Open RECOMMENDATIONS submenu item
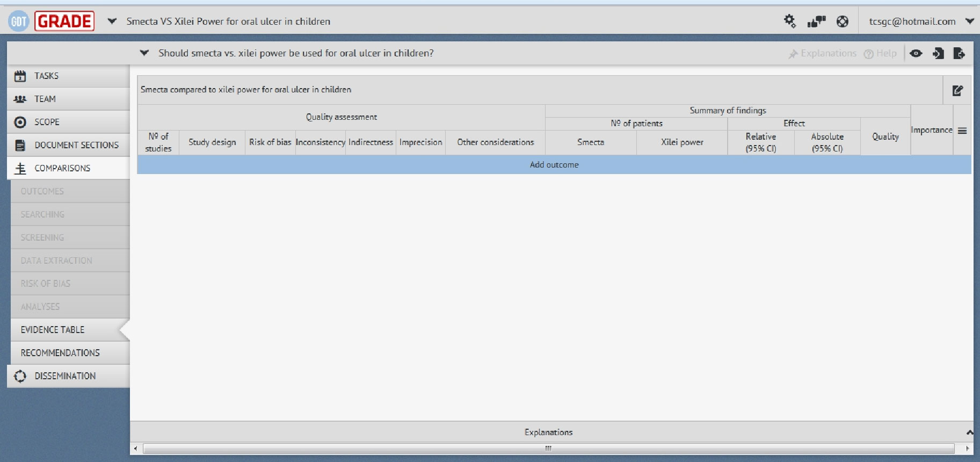Screen dimensions: 980x462 [x=70, y=353]
